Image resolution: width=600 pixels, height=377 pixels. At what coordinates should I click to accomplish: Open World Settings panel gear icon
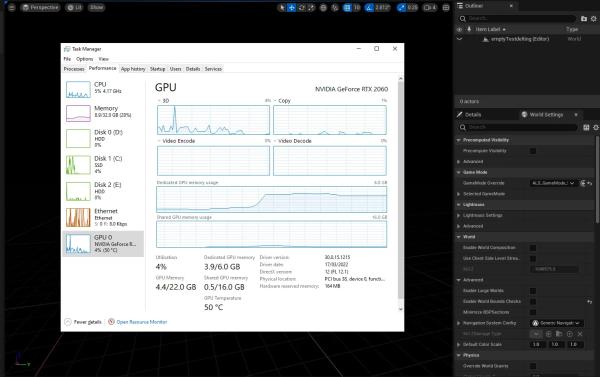point(596,127)
